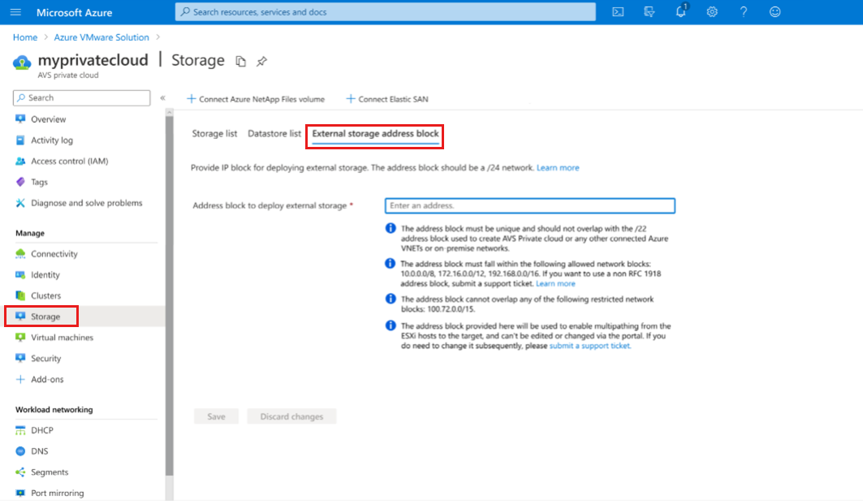Click the DHCP icon

(x=20, y=430)
